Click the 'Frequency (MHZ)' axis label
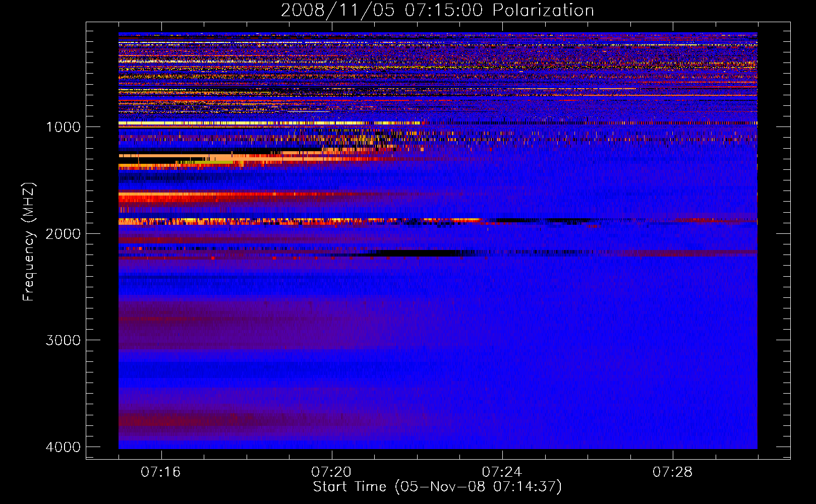 click(29, 242)
